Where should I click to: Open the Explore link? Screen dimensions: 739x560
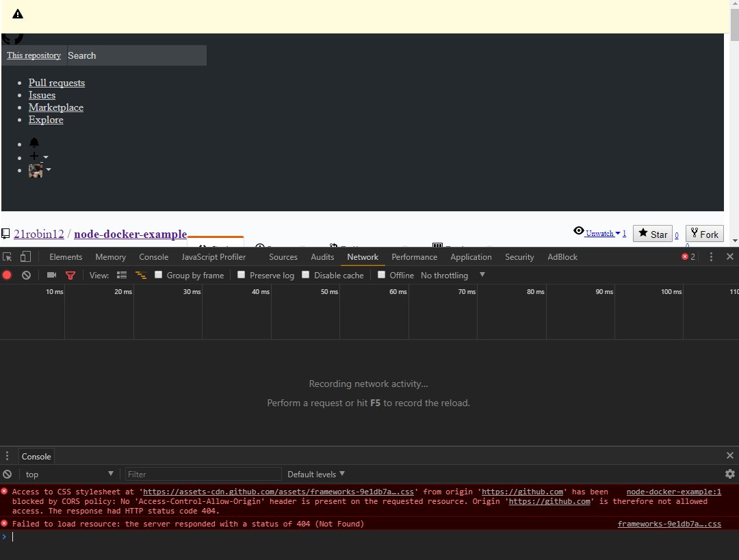click(46, 119)
